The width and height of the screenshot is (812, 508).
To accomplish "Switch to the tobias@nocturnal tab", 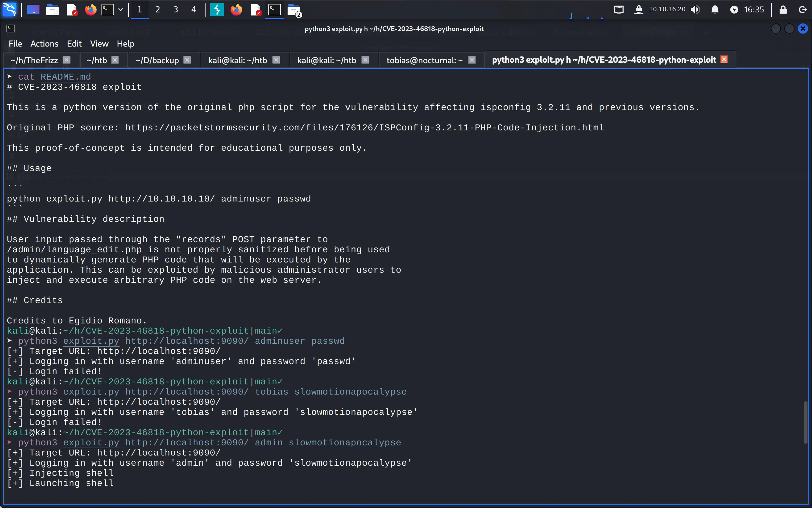I will pos(425,60).
